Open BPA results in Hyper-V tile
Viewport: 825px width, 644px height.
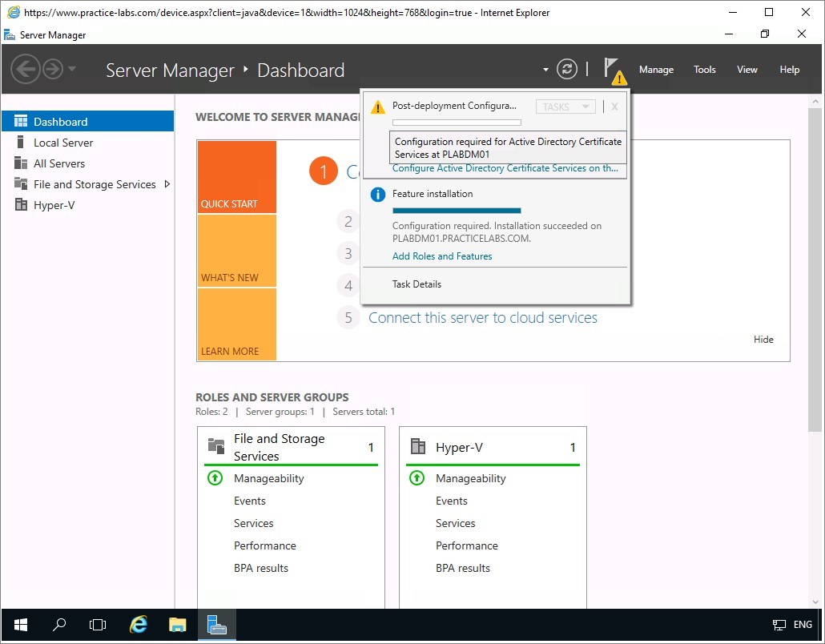pyautogui.click(x=462, y=568)
